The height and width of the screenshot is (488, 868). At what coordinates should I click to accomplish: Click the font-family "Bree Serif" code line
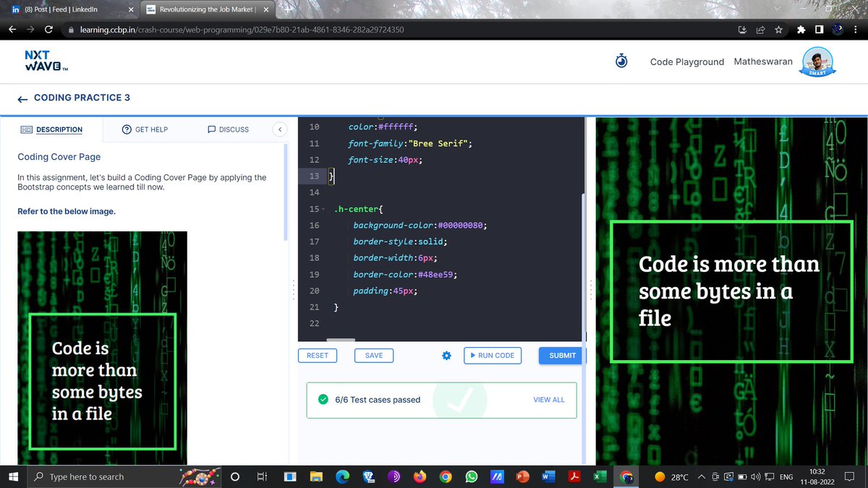[410, 143]
